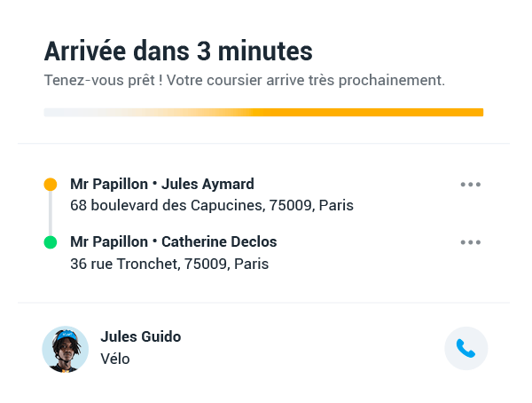Open courier Jules Guido's profile photo
532x403 pixels.
66,350
